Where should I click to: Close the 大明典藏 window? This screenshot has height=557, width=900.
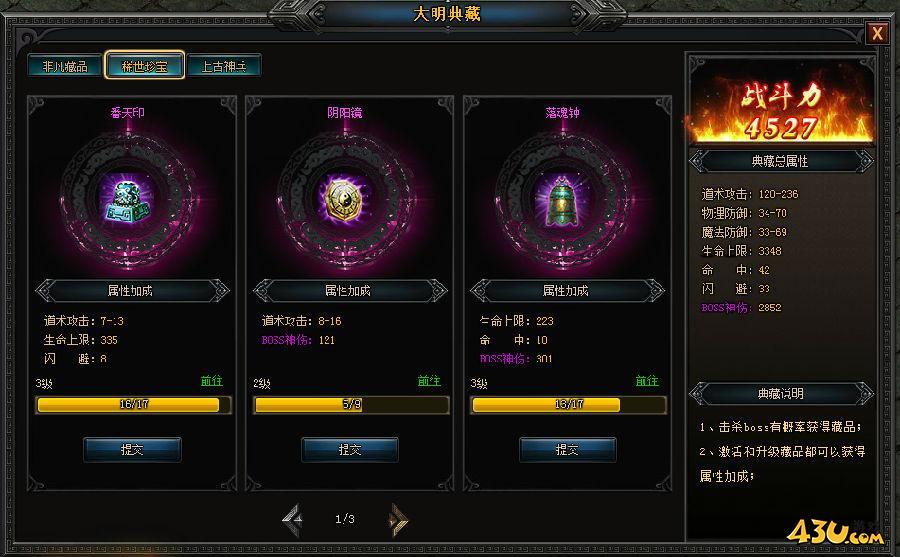pyautogui.click(x=877, y=33)
